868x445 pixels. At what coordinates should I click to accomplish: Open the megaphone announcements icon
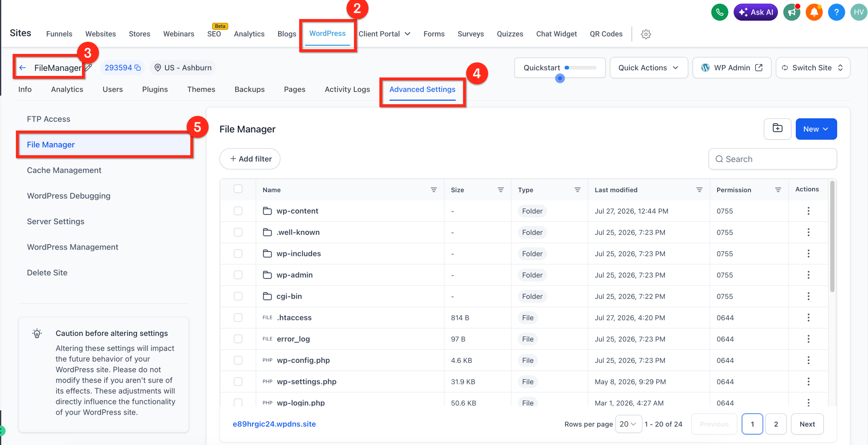(792, 12)
